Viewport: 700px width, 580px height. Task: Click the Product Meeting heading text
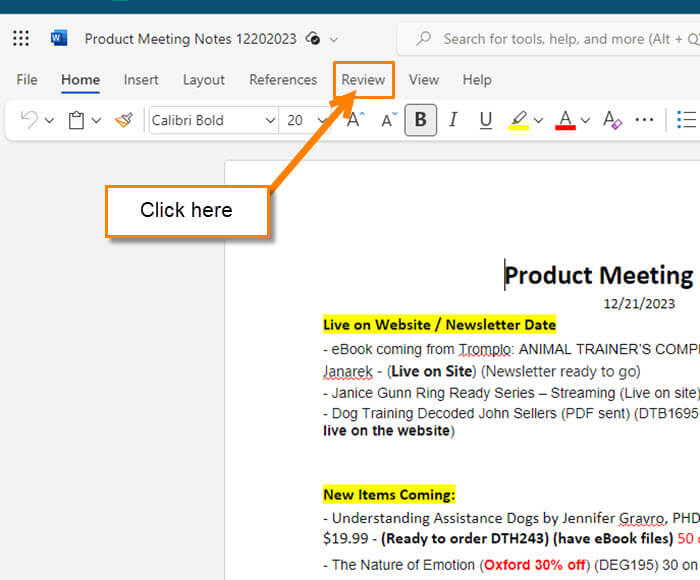[x=600, y=275]
